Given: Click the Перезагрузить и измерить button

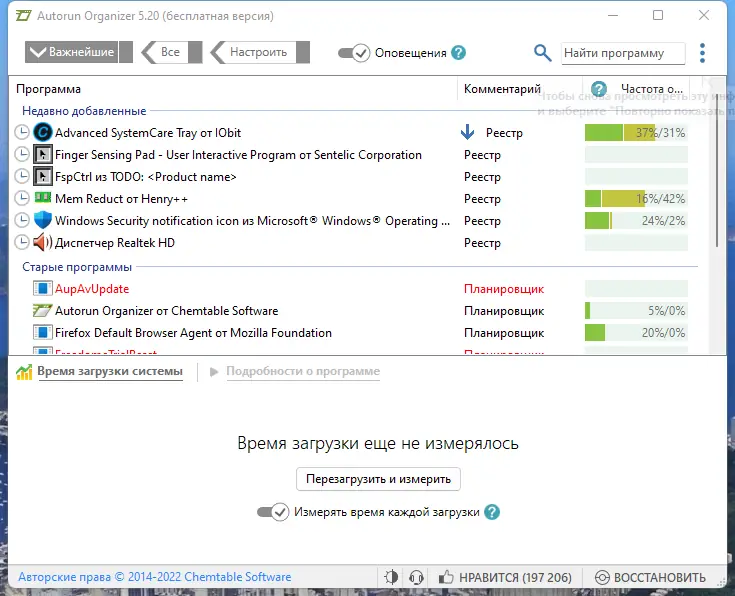Looking at the screenshot, I should click(x=378, y=479).
